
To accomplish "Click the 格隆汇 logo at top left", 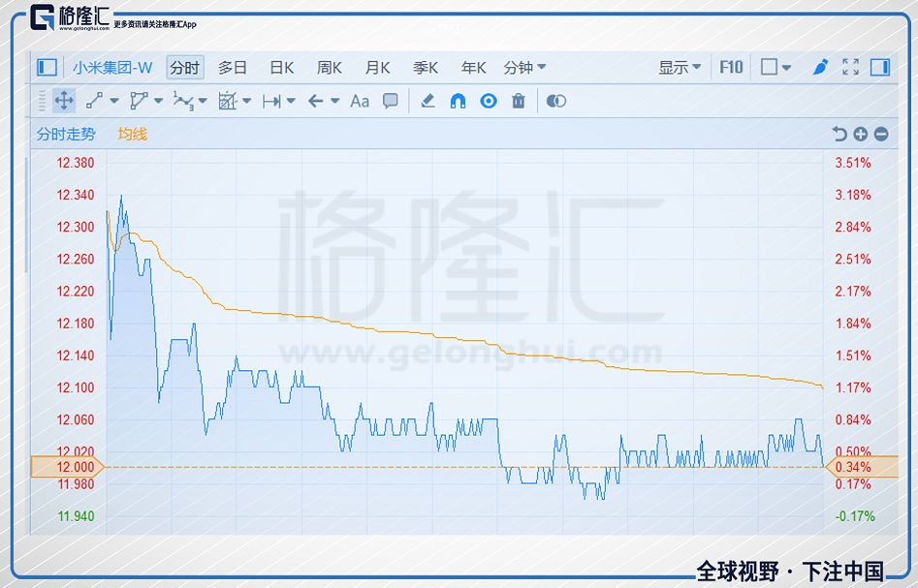I will pyautogui.click(x=70, y=17).
